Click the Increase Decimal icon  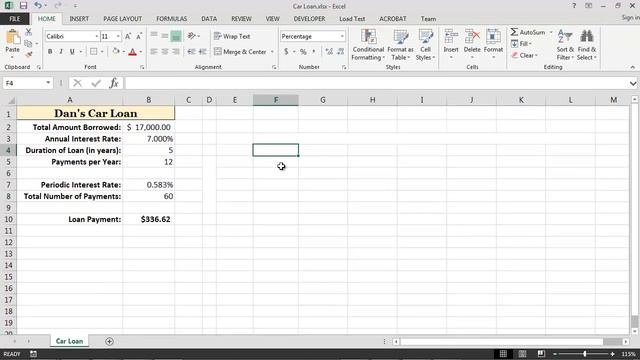[329, 51]
